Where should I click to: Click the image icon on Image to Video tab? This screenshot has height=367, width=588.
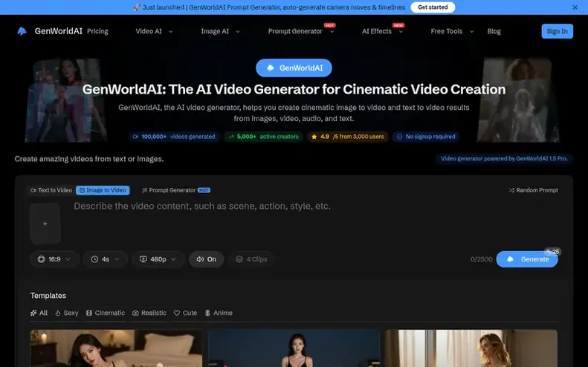[82, 190]
